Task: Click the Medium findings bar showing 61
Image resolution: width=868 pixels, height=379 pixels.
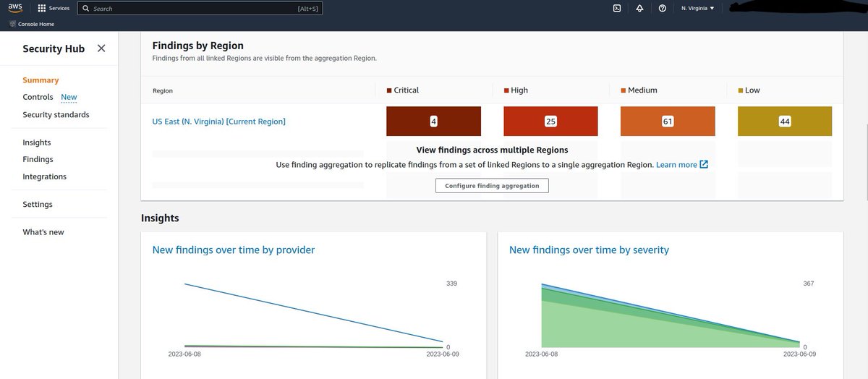Action: click(668, 122)
